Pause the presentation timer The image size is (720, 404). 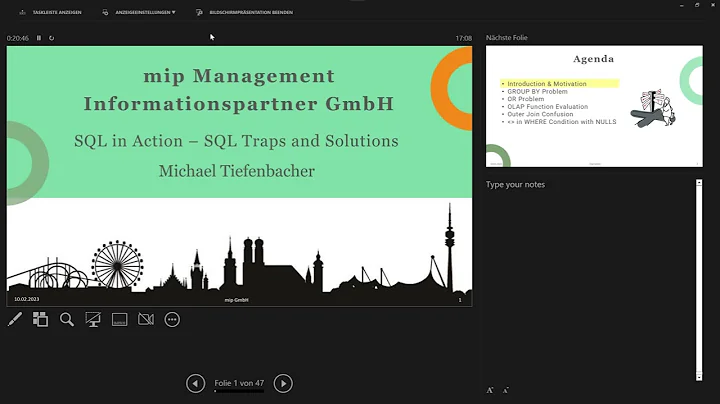[x=39, y=38]
